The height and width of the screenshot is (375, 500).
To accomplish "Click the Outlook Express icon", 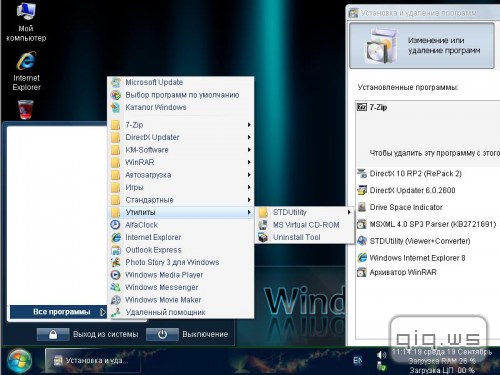I will coord(116,250).
